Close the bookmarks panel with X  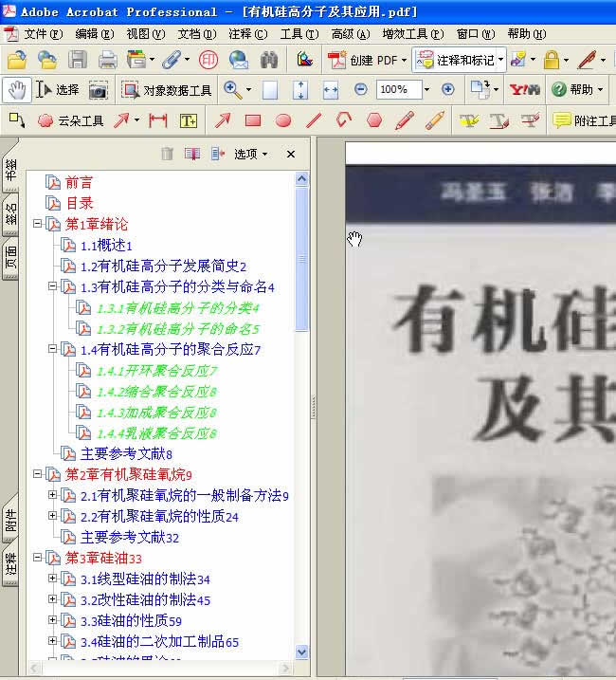point(290,154)
